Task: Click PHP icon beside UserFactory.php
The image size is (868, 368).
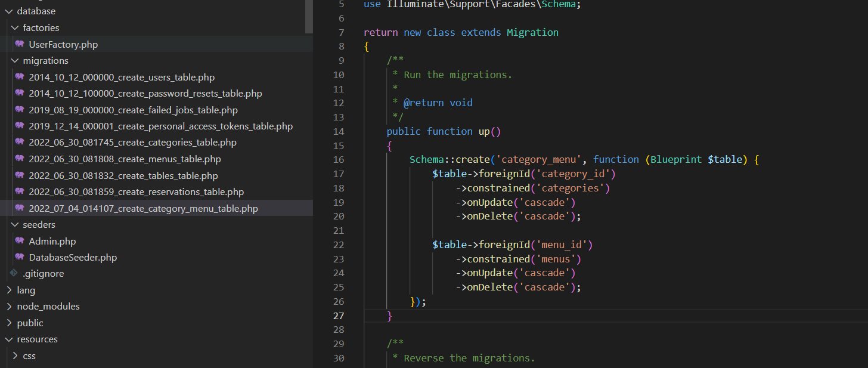Action: click(x=20, y=44)
